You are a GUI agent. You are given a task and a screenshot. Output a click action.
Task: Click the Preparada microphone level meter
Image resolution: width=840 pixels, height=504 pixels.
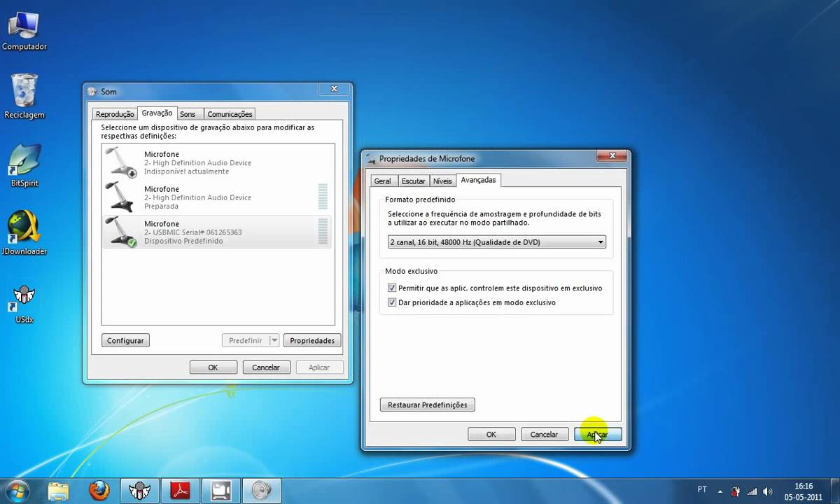(x=323, y=197)
